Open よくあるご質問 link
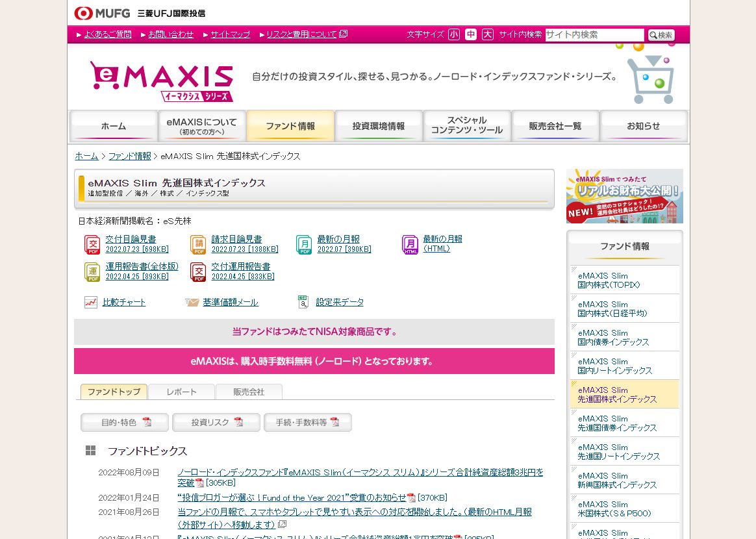The width and height of the screenshot is (756, 539). tap(108, 34)
